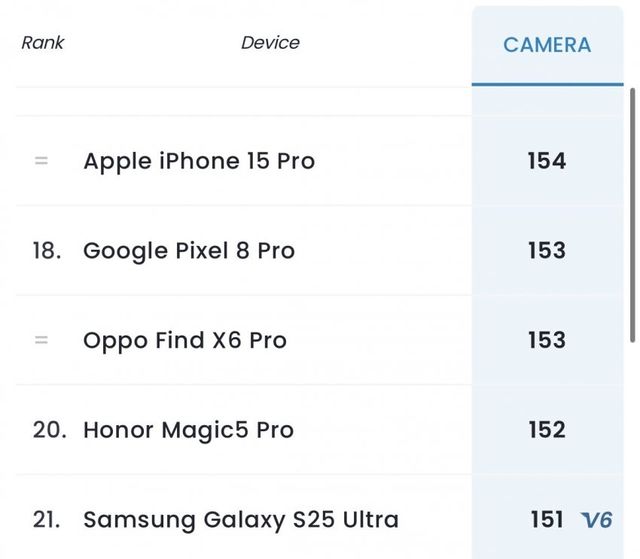Image resolution: width=640 pixels, height=559 pixels.
Task: Open the Honor Magic5 Pro entry
Action: pos(188,430)
